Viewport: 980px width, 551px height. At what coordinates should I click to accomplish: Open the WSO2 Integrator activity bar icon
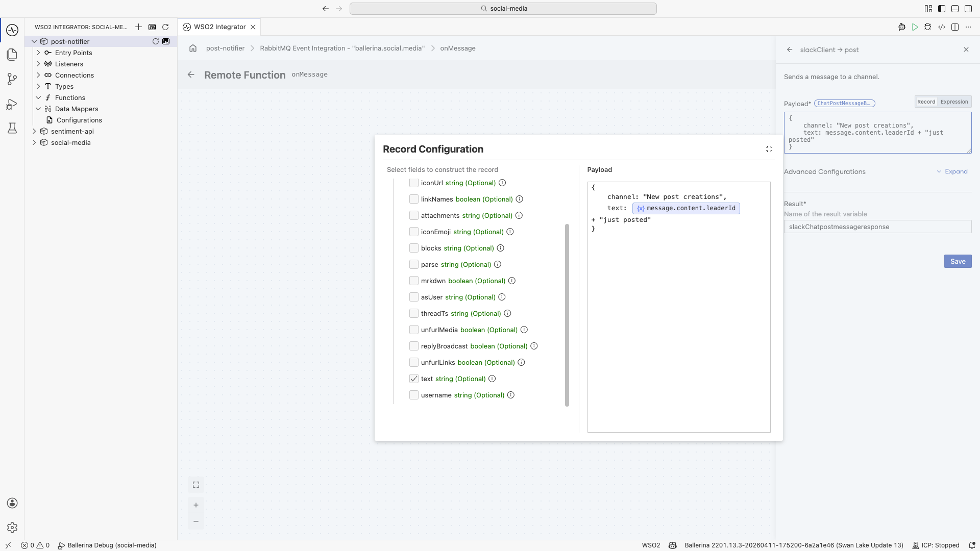coord(12,30)
